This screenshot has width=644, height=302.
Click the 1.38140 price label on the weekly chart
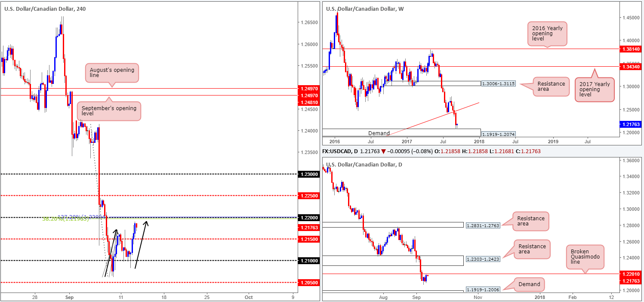tap(631, 50)
